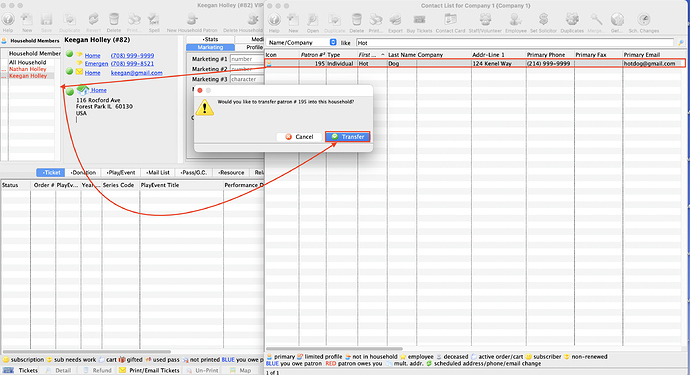Click Buy Tickets toolbar icon

(419, 19)
